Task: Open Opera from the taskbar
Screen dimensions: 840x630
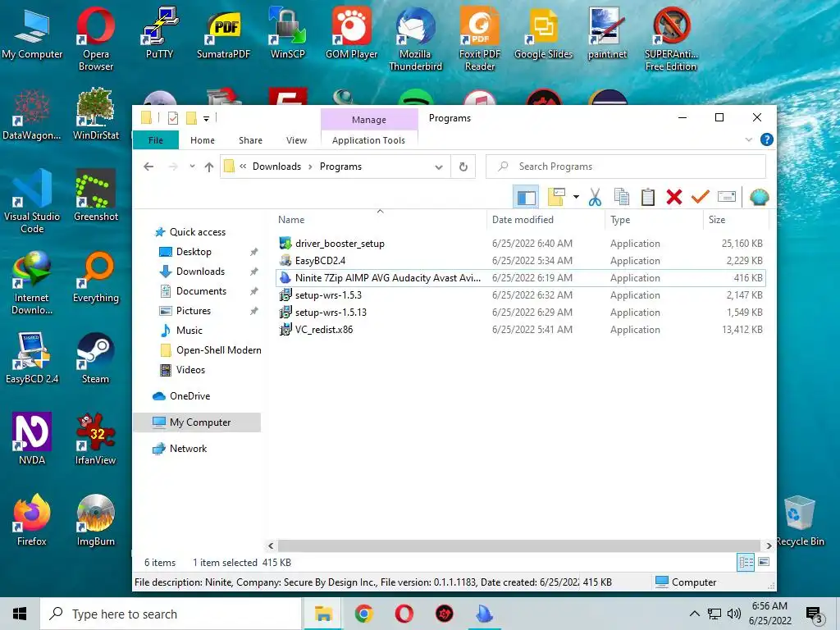Action: [x=404, y=614]
